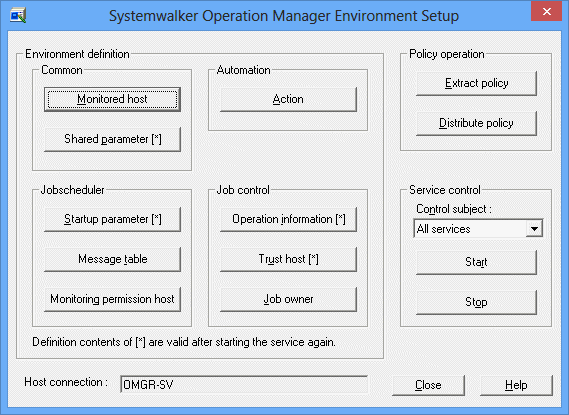Click the Action automation button
This screenshot has width=569, height=415.
tap(288, 99)
